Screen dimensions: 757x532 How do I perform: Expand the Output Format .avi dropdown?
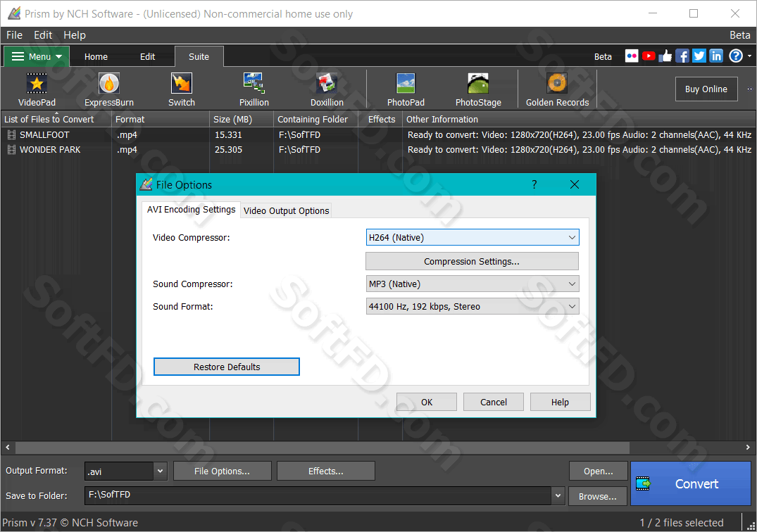tap(160, 471)
